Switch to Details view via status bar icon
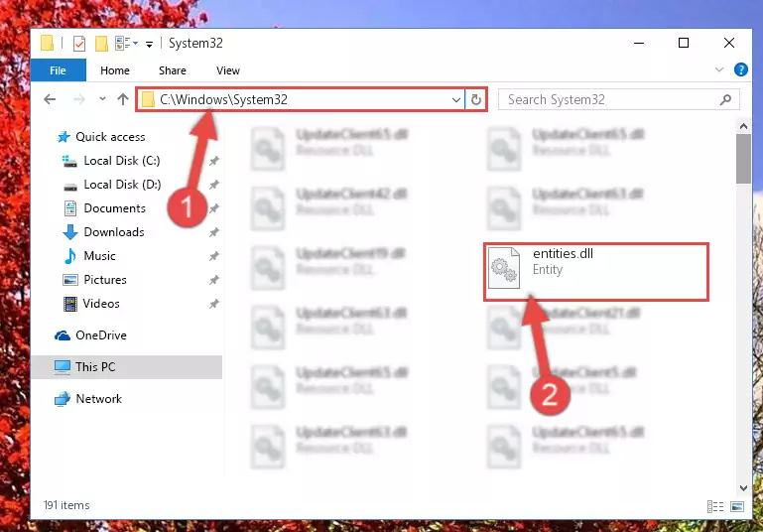 (714, 506)
